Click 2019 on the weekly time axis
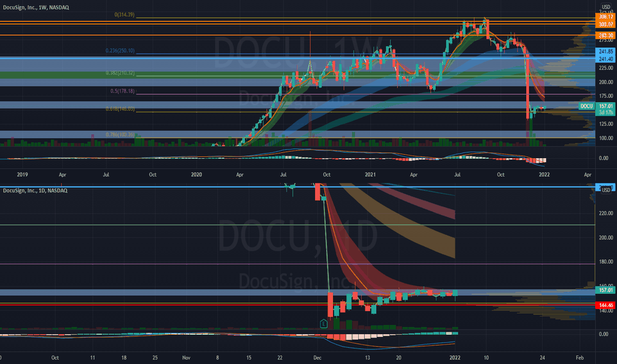This screenshot has width=617, height=364. tap(23, 175)
